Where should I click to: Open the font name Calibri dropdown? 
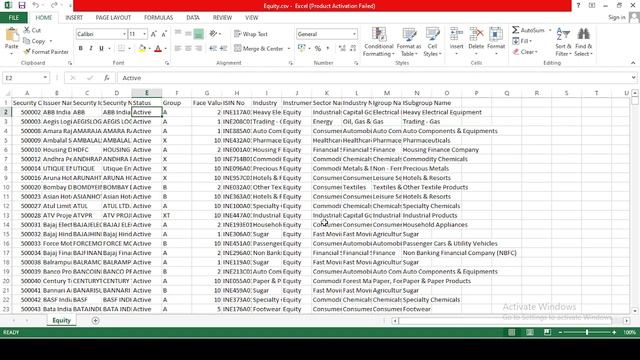point(124,34)
